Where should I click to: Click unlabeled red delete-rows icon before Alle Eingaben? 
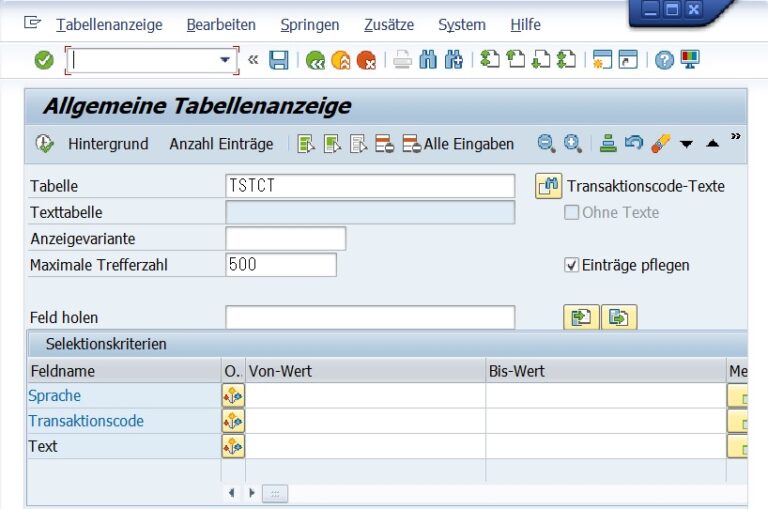coord(384,144)
